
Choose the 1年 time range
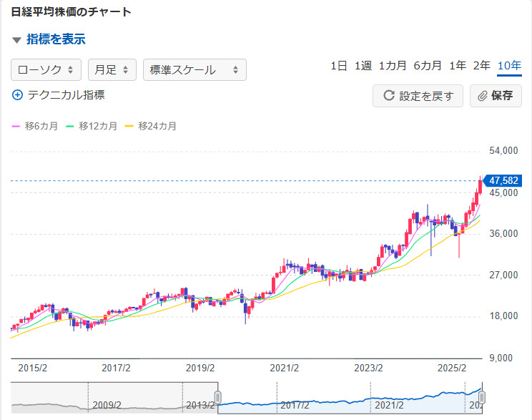pyautogui.click(x=458, y=66)
